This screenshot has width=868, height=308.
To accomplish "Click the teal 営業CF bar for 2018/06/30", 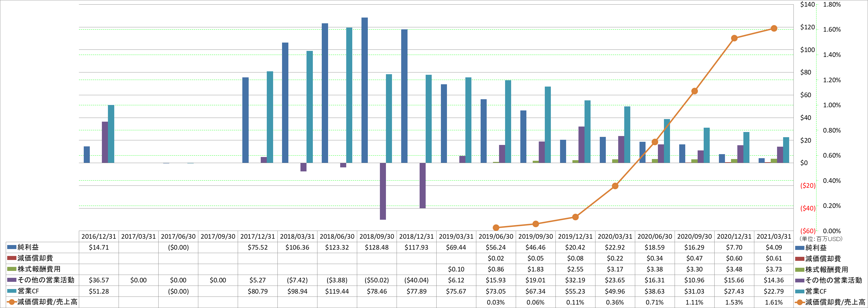I will tap(349, 95).
